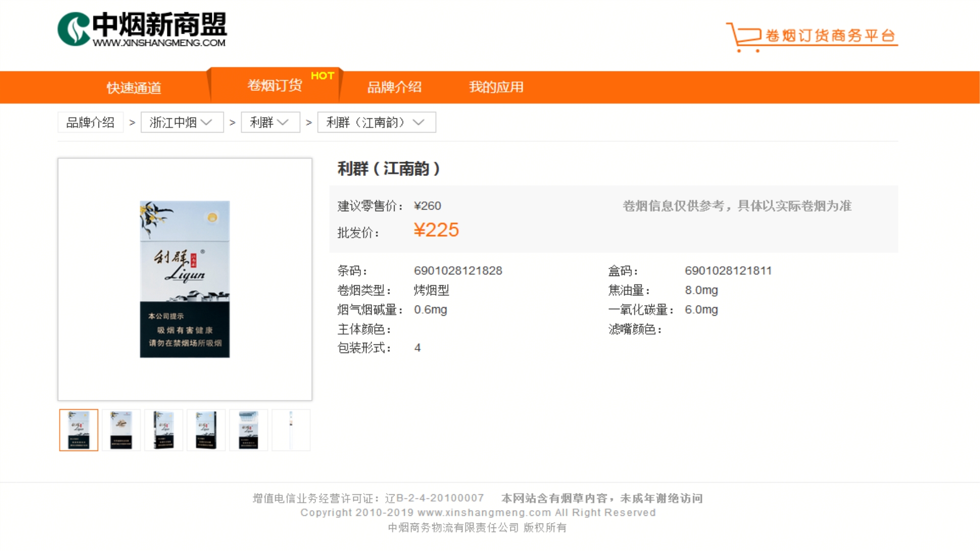980x551 pixels.
Task: Click the nicotine value 0.6mg
Action: [x=430, y=310]
